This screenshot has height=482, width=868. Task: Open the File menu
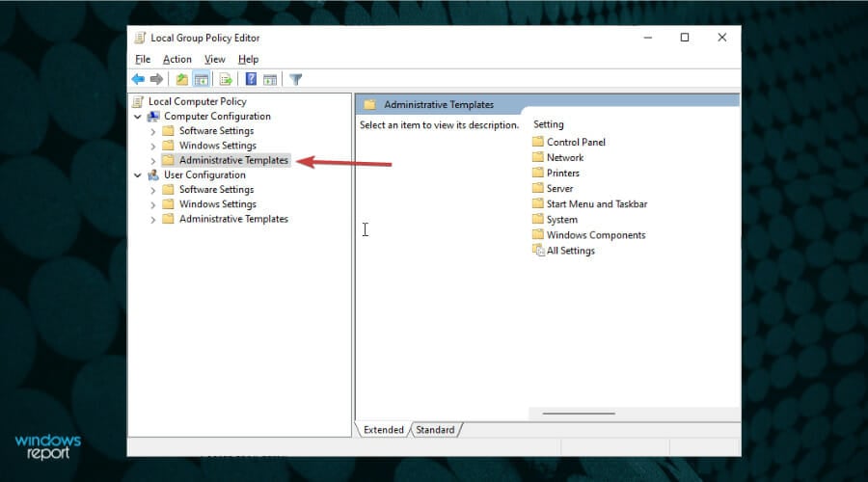(143, 59)
